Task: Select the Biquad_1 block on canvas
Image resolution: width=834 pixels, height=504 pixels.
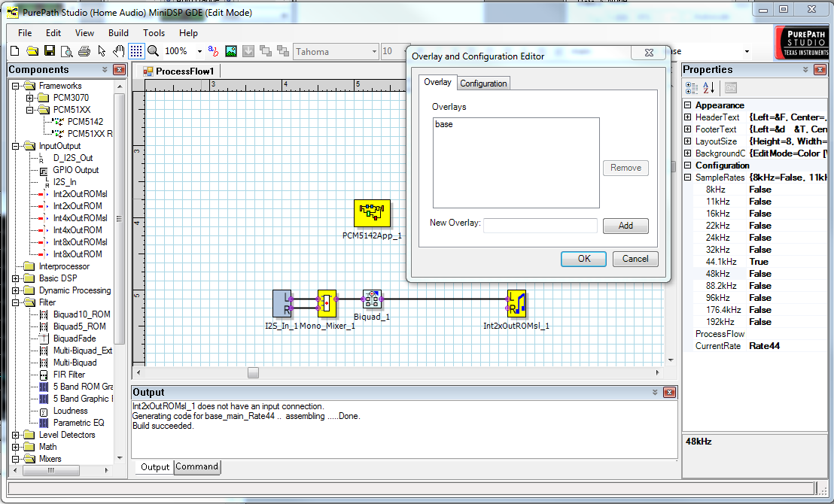Action: point(372,299)
